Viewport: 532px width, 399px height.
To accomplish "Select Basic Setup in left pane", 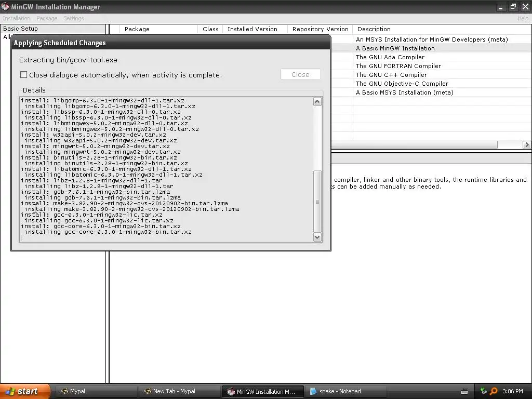I will pos(20,29).
